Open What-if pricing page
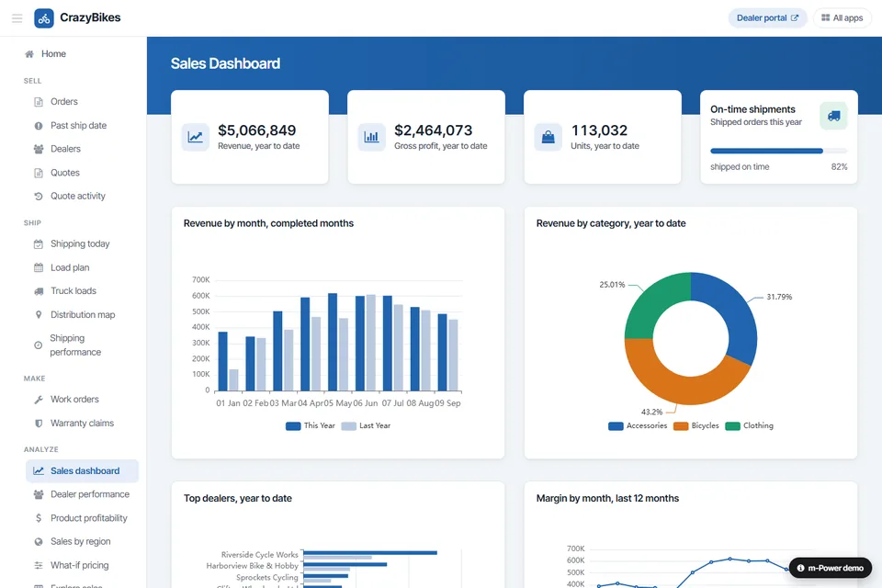 coord(82,566)
